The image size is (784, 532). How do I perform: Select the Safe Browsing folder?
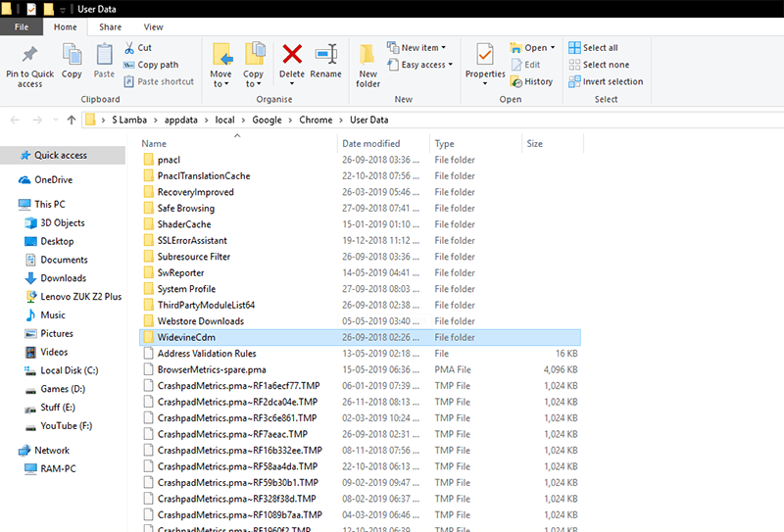pos(360,209)
